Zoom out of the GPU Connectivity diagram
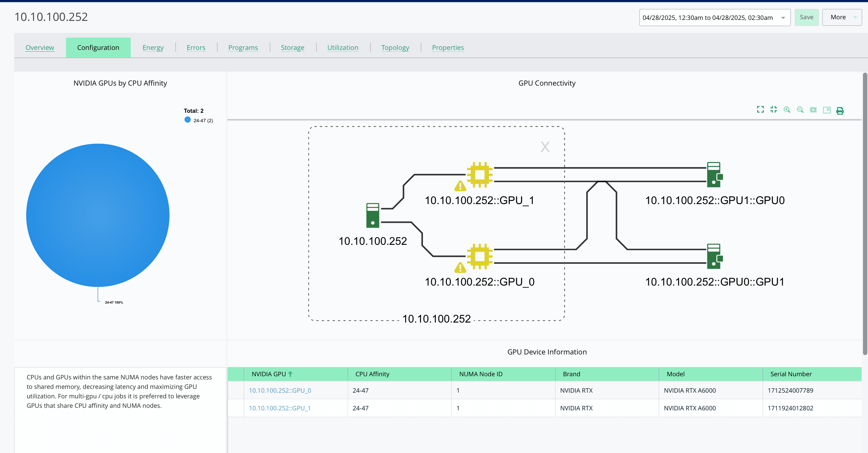The height and width of the screenshot is (453, 868). click(800, 110)
